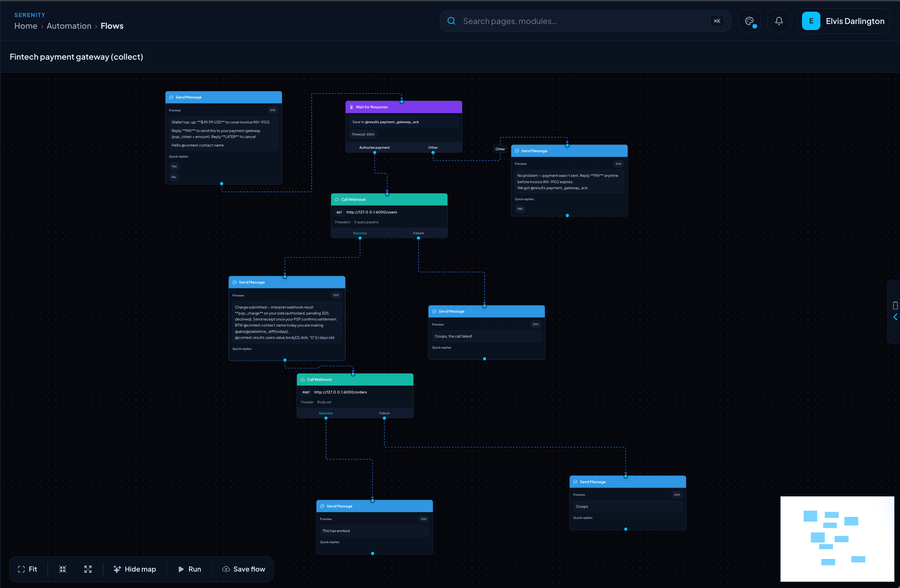The height and width of the screenshot is (588, 900).
Task: Click the Body set label
Action: pos(324,402)
